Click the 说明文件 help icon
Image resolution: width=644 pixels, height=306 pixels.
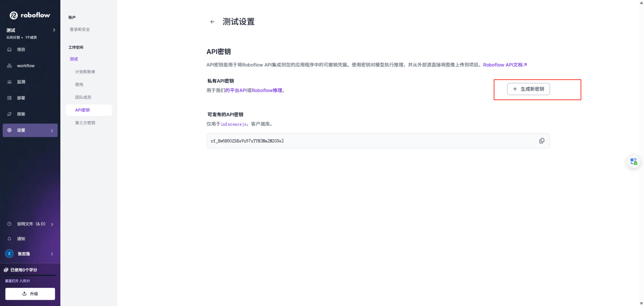click(9, 224)
